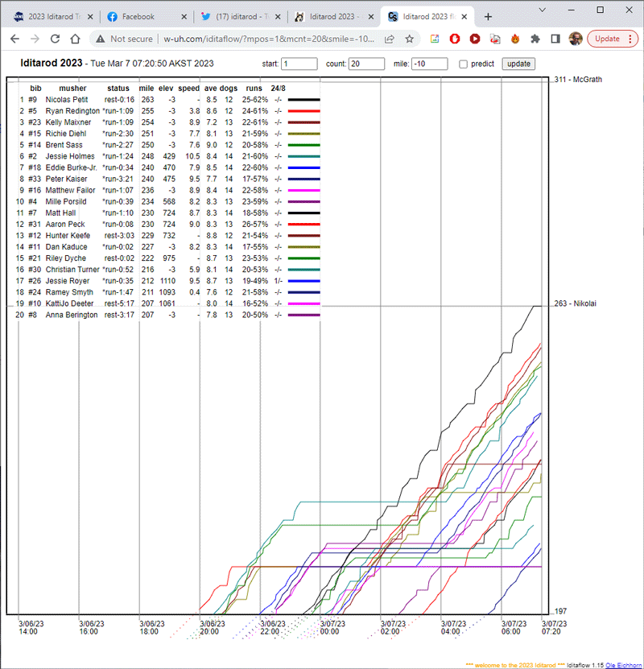Open the document-copy extension icon
The height and width of the screenshot is (669, 644).
pyautogui.click(x=495, y=39)
